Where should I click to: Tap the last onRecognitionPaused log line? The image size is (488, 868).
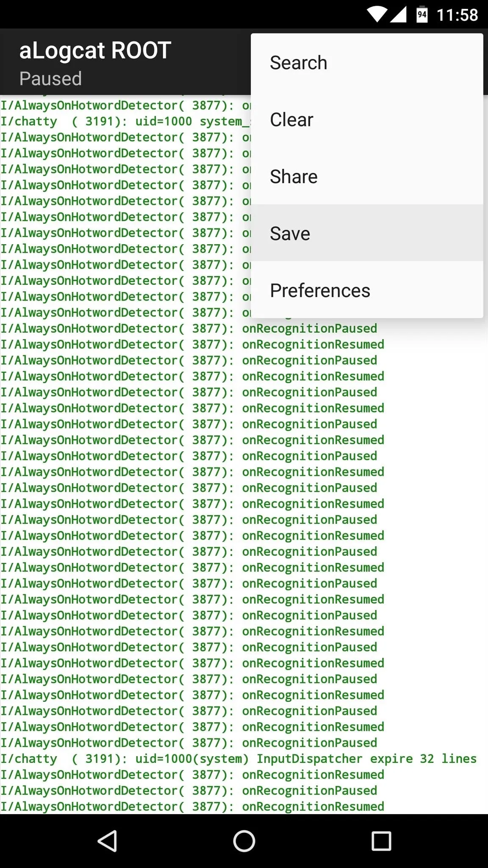[189, 790]
